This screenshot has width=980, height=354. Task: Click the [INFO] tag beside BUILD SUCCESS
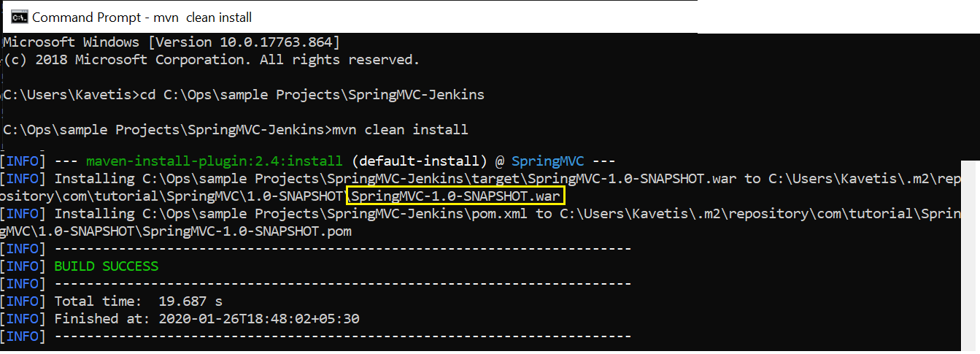[x=23, y=266]
